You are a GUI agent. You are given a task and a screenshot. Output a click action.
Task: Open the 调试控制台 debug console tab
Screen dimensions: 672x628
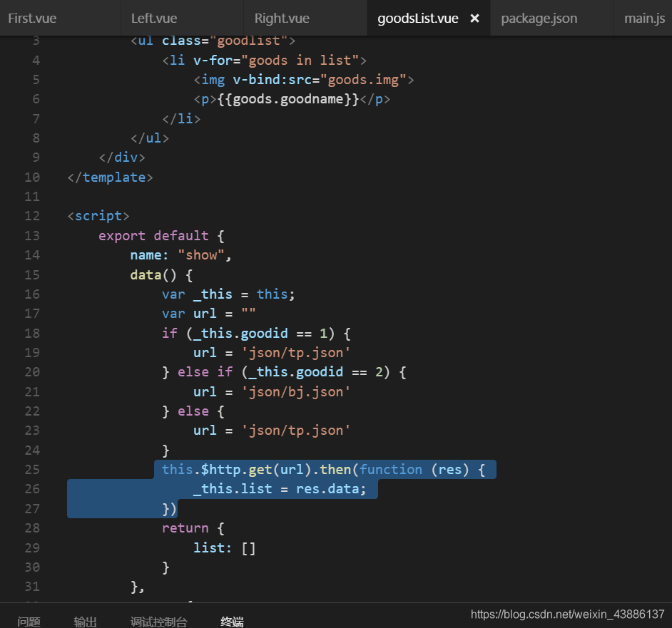click(158, 622)
